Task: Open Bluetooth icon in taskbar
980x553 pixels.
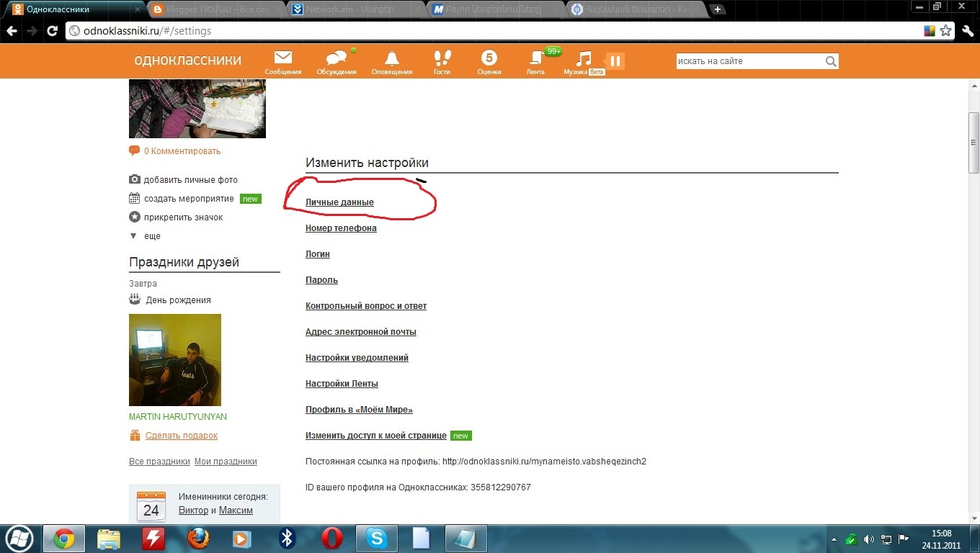Action: pos(288,539)
